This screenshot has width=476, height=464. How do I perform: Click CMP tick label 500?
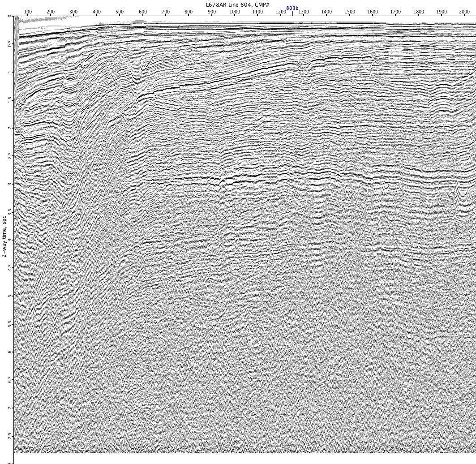[120, 12]
